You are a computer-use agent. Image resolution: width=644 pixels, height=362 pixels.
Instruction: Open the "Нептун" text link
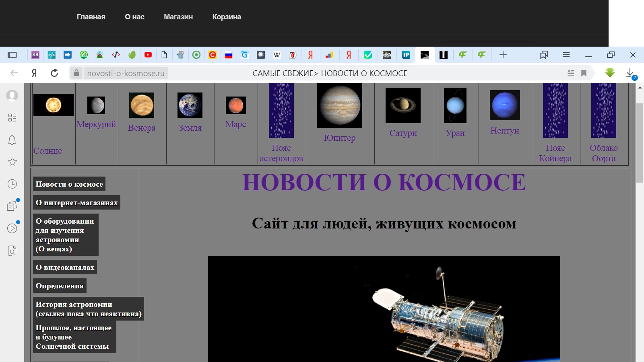(x=505, y=131)
